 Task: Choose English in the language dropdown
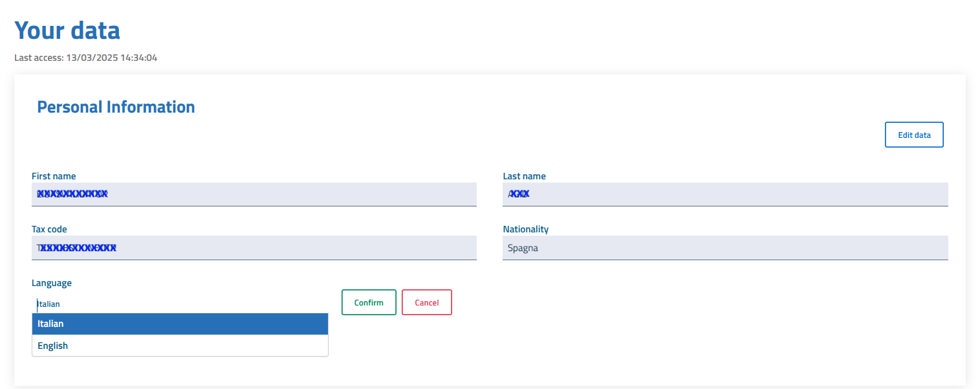coord(180,346)
